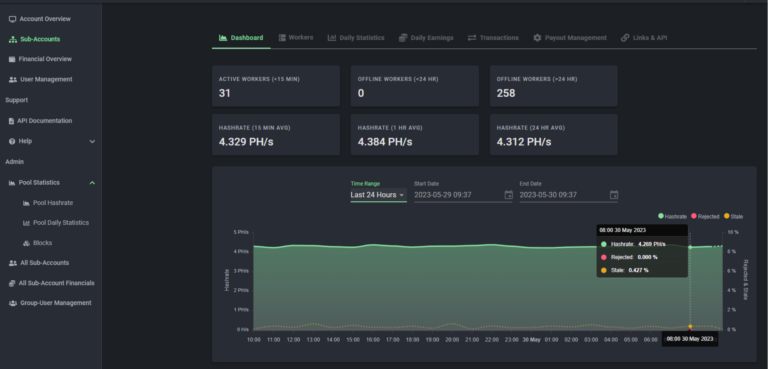Switch to the Workers tab
This screenshot has width=768, height=369.
point(296,38)
